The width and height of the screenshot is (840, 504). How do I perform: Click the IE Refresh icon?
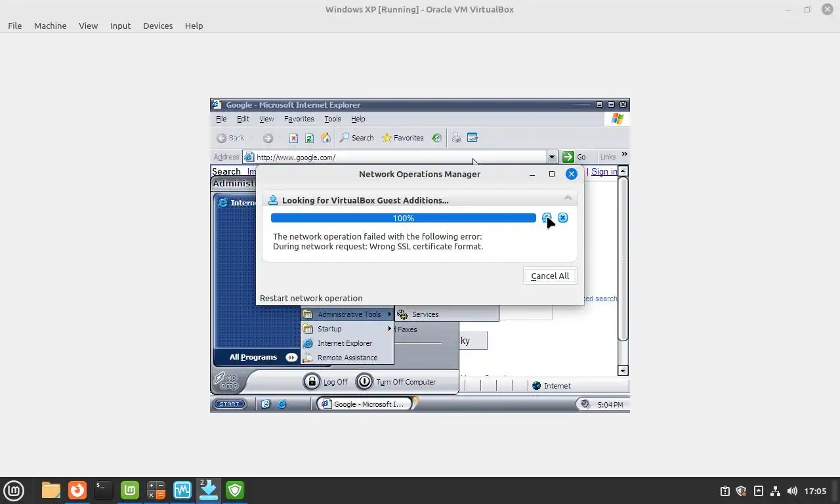click(x=309, y=138)
